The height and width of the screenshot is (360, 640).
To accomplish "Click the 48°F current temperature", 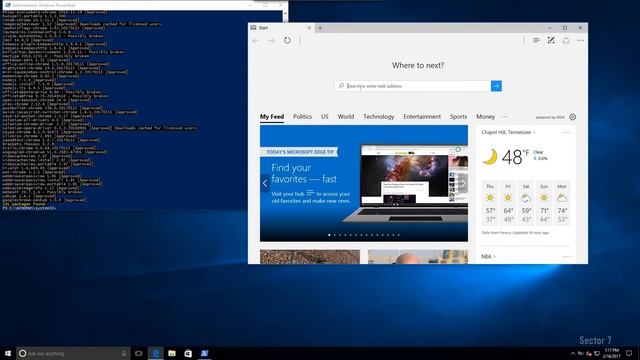I will (515, 157).
